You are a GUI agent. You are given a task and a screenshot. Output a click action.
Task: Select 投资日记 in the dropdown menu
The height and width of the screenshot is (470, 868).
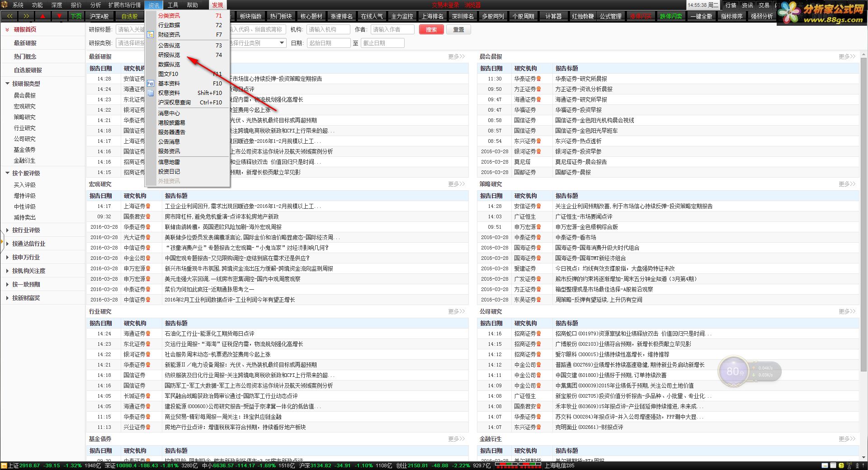(188, 172)
